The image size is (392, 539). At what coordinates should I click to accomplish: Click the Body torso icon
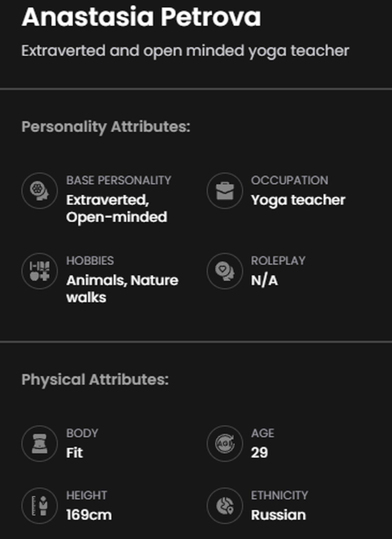pos(39,444)
